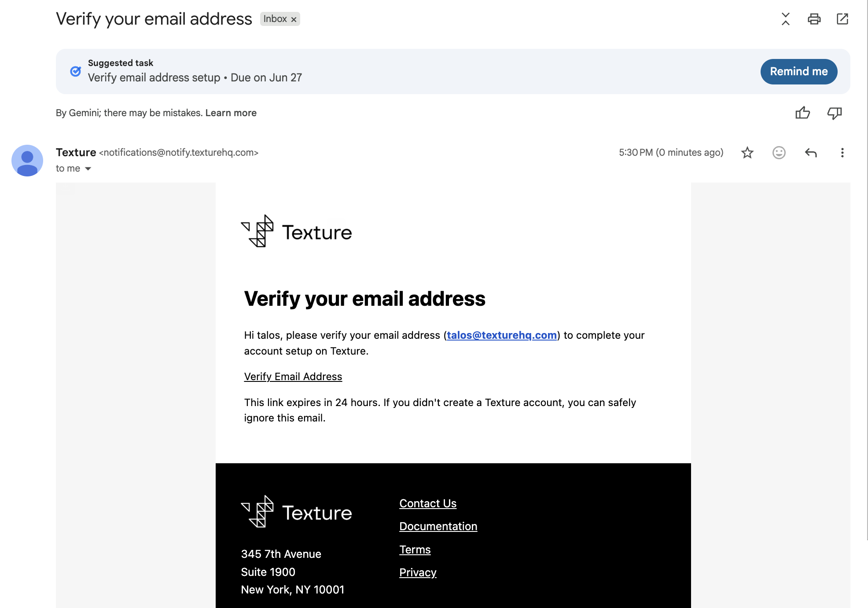868x608 pixels.
Task: Collapse all messages with the arrows icon
Action: (786, 19)
